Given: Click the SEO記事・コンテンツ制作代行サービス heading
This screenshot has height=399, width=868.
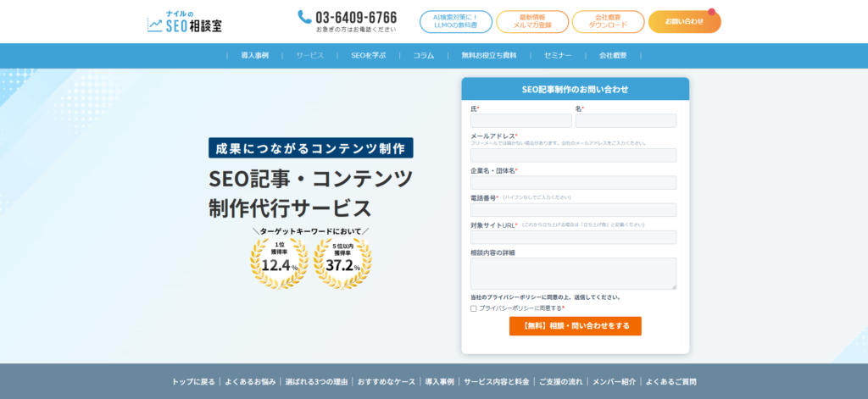Looking at the screenshot, I should (x=310, y=194).
